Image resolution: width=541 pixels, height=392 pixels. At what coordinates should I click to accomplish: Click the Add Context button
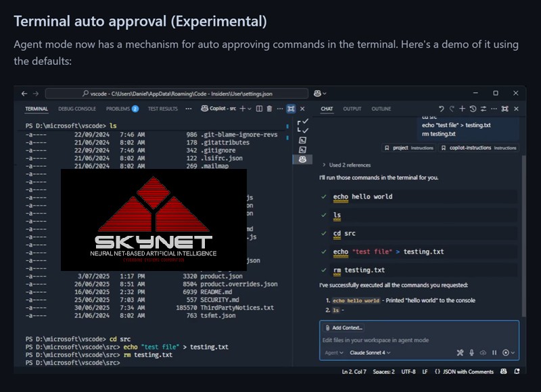[x=344, y=328]
